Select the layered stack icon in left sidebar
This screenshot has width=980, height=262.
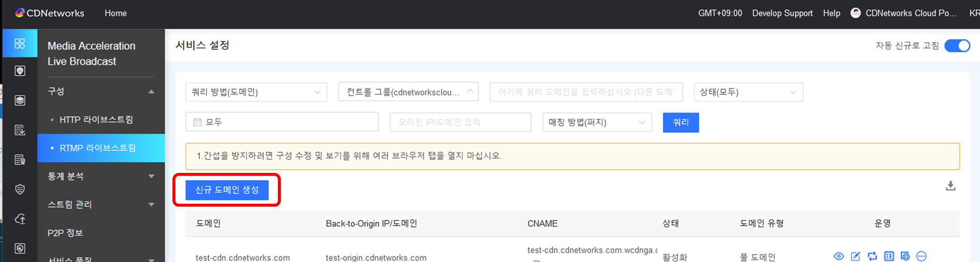coord(20,100)
